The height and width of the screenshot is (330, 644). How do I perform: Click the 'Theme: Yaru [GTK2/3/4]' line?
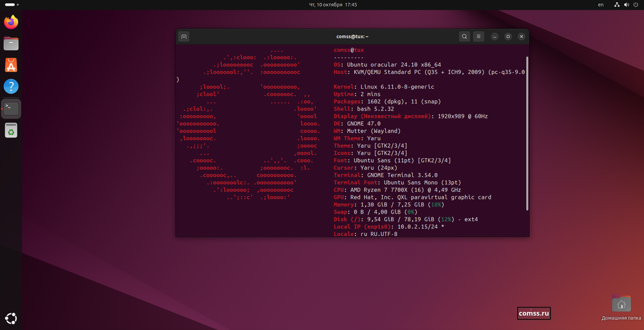(x=370, y=146)
